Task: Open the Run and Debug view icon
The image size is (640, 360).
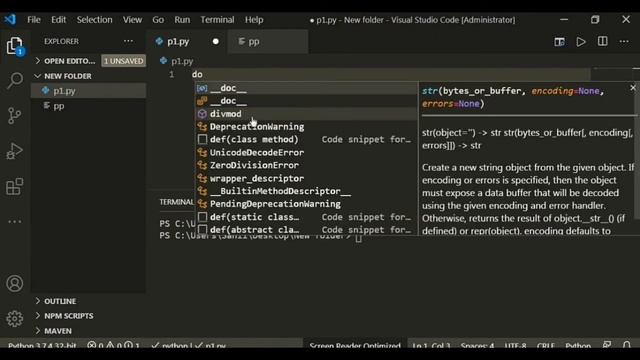Action: [x=15, y=151]
